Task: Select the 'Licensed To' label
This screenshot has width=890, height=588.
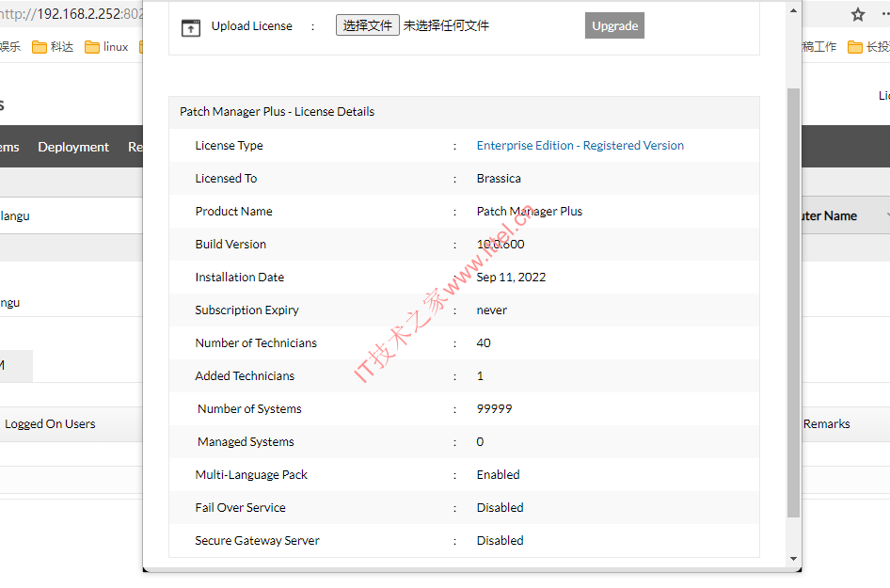Action: [x=226, y=178]
